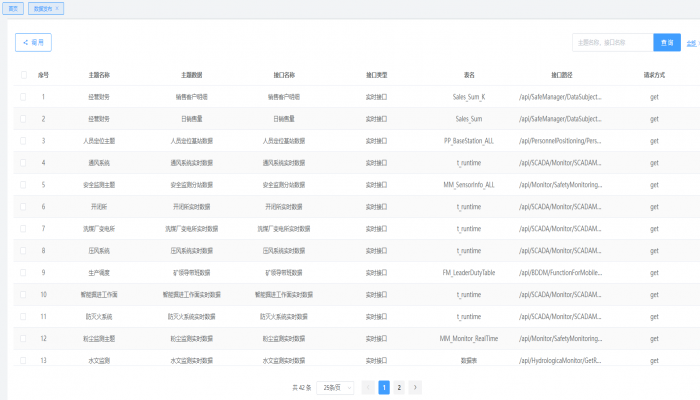Viewport: 700px width, 400px height.
Task: Focus the 主题名称 接口名称 search field
Action: click(612, 42)
